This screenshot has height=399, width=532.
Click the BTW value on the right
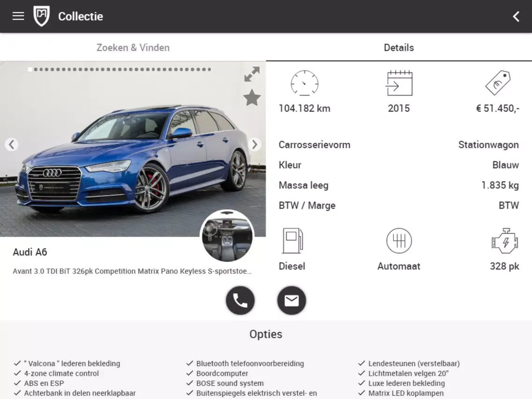tap(509, 205)
